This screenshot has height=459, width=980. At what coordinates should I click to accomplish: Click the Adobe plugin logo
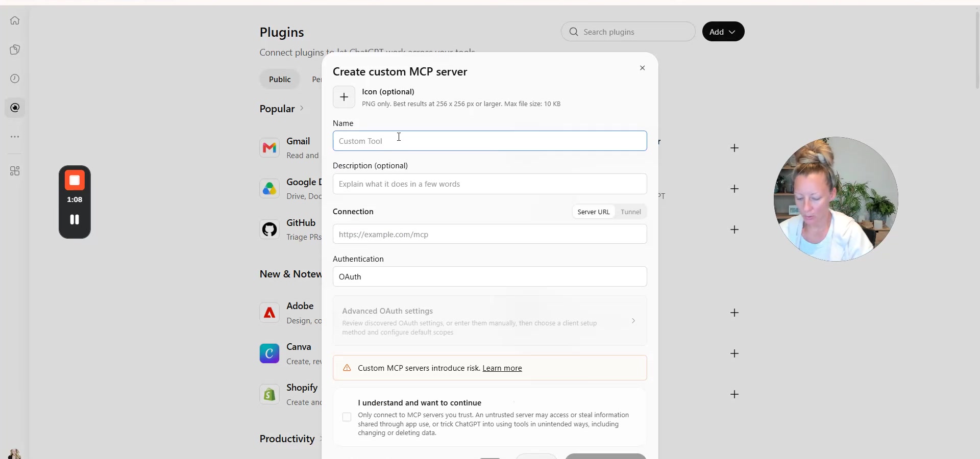[x=269, y=313]
